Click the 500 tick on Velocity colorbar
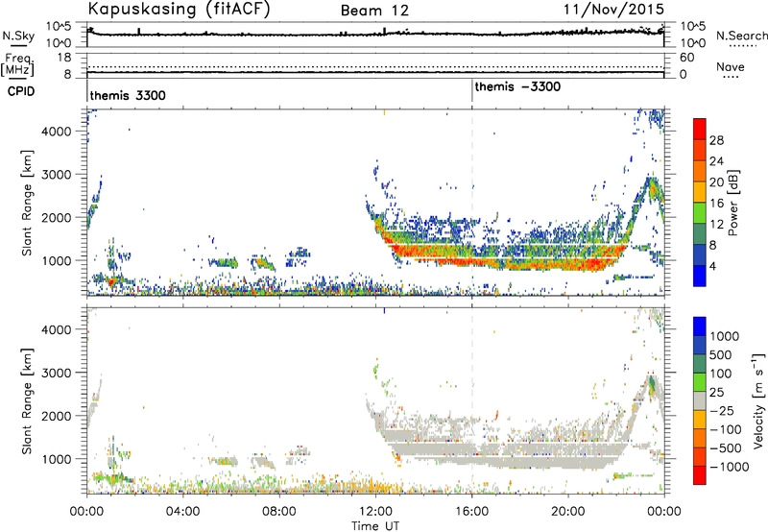The width and height of the screenshot is (768, 532). 720,354
